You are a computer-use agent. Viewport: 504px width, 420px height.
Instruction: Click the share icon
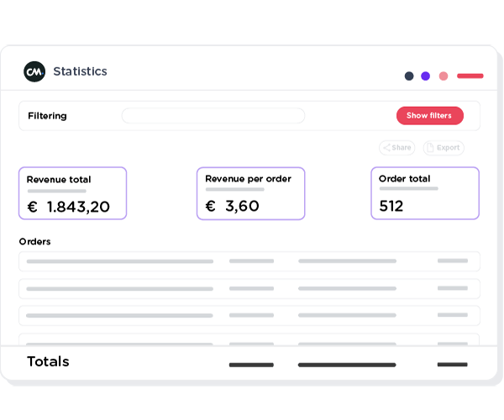click(386, 148)
